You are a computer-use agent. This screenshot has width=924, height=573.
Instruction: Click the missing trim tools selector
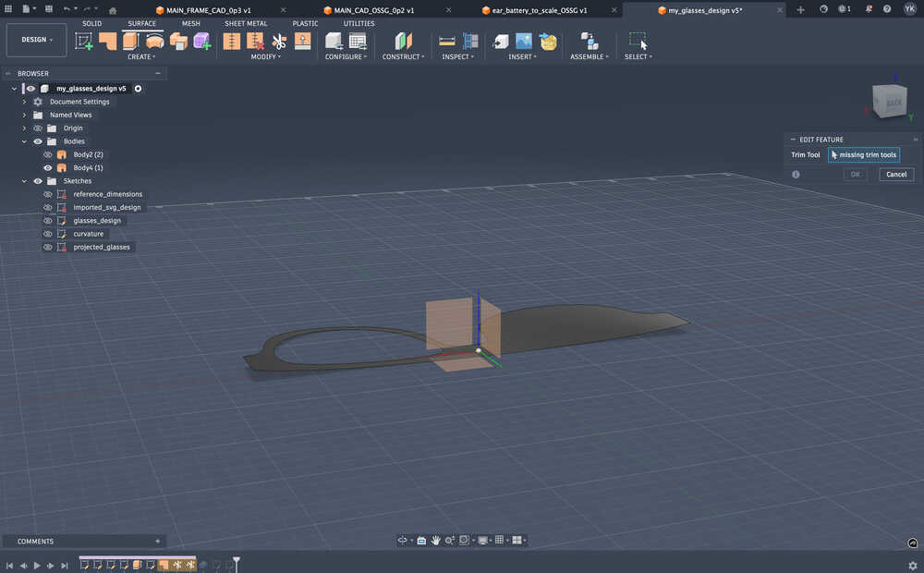coord(864,155)
